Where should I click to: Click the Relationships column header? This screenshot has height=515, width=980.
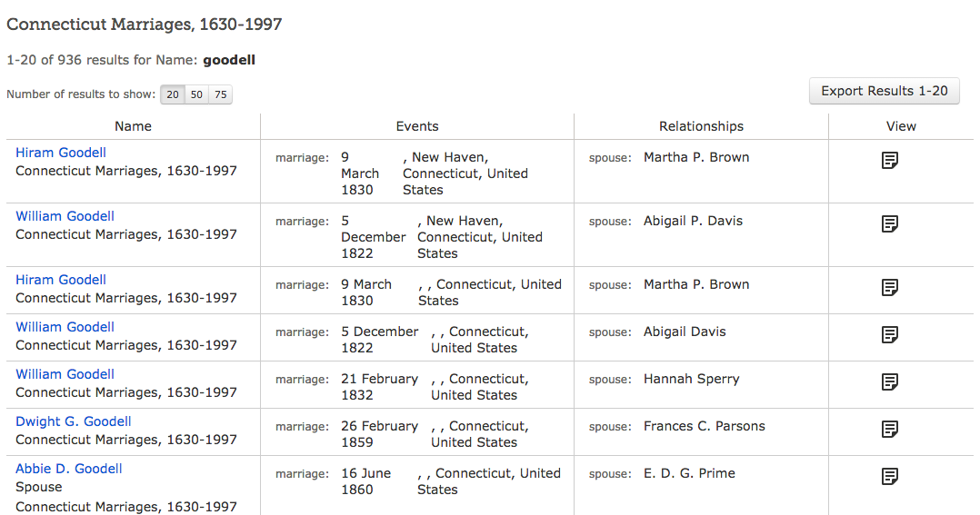(701, 126)
